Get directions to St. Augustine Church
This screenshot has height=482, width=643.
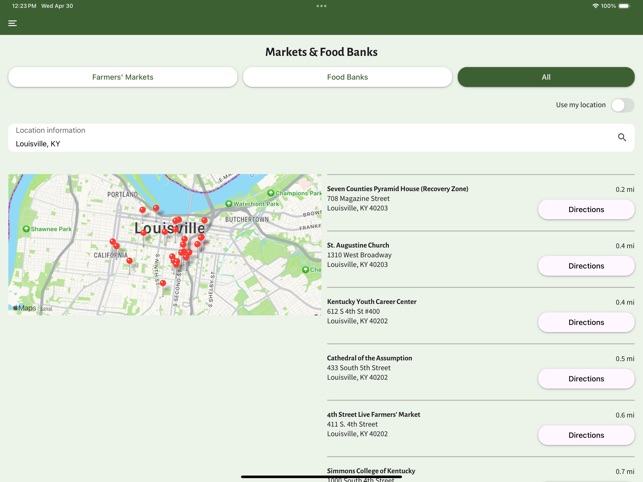[x=586, y=266]
